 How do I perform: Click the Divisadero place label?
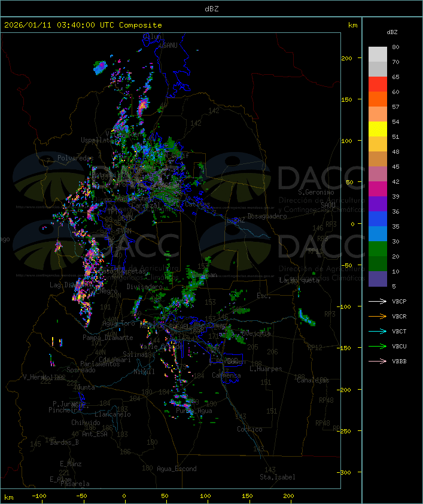pyautogui.click(x=144, y=286)
